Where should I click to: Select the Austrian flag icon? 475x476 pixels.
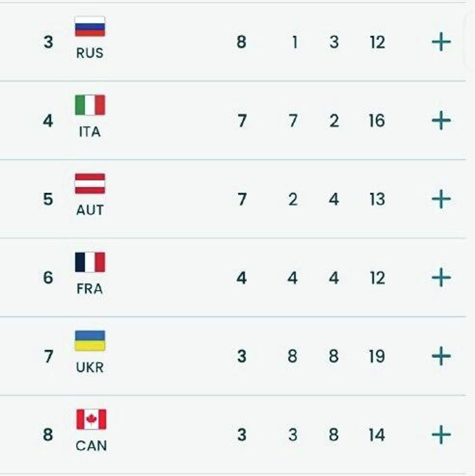(90, 183)
